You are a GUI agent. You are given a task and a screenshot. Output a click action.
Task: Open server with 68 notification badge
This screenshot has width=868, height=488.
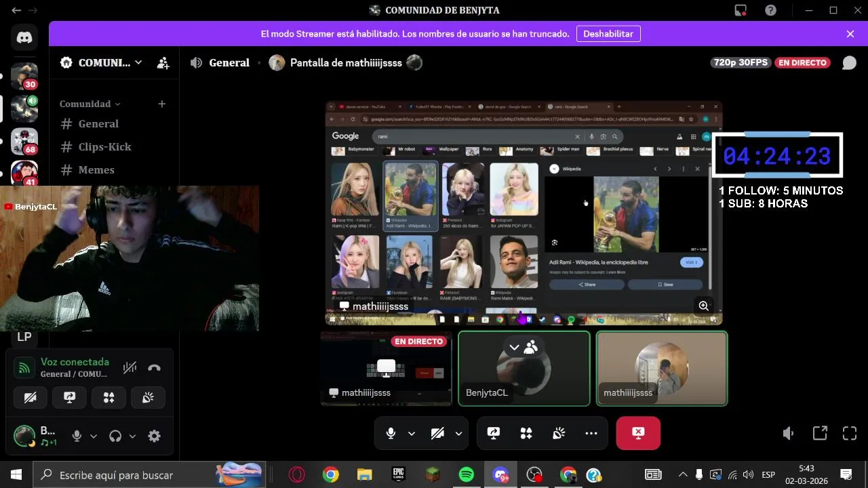coord(24,141)
